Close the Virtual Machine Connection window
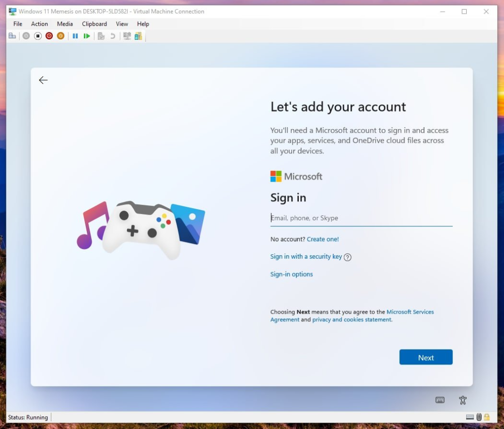504x429 pixels. 486,12
